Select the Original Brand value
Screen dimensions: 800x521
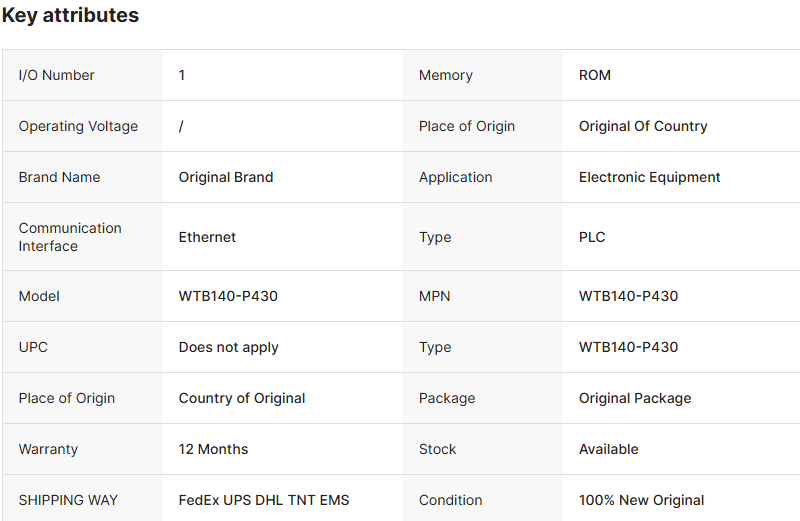226,177
